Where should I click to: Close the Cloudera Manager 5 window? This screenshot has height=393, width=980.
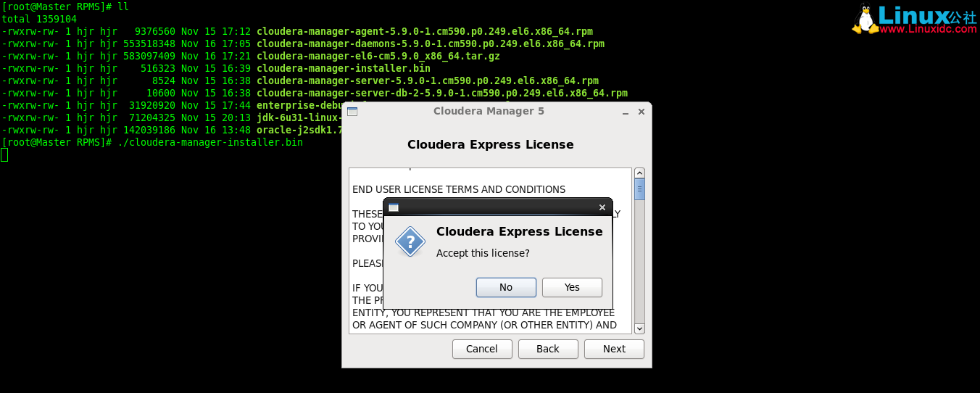point(641,112)
